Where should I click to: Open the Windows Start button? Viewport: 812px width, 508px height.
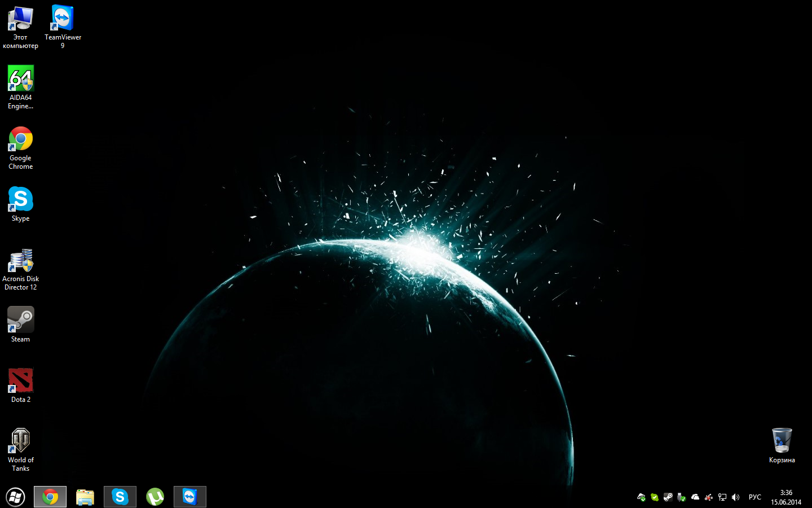click(x=16, y=497)
